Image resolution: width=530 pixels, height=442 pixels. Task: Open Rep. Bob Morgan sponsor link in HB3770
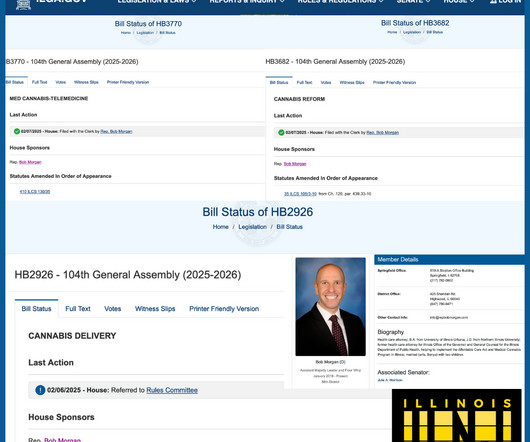(x=30, y=162)
